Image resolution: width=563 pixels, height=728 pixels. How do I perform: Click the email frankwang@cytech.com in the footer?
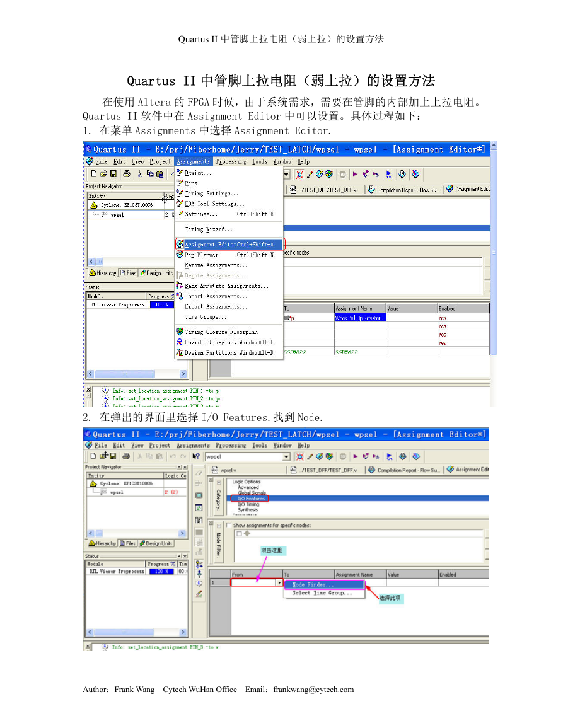click(x=313, y=690)
